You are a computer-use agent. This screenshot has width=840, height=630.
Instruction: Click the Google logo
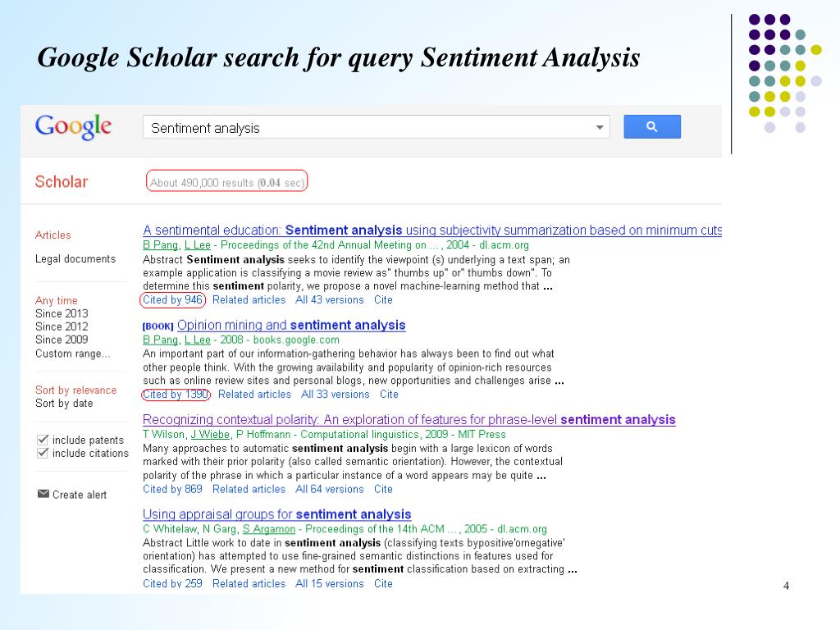pos(73,127)
